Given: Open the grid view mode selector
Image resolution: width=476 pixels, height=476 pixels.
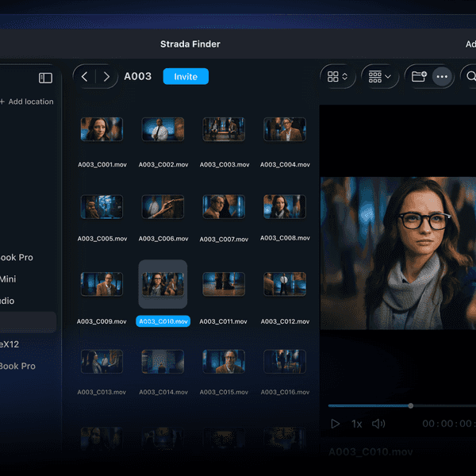Looking at the screenshot, I should click(x=338, y=76).
